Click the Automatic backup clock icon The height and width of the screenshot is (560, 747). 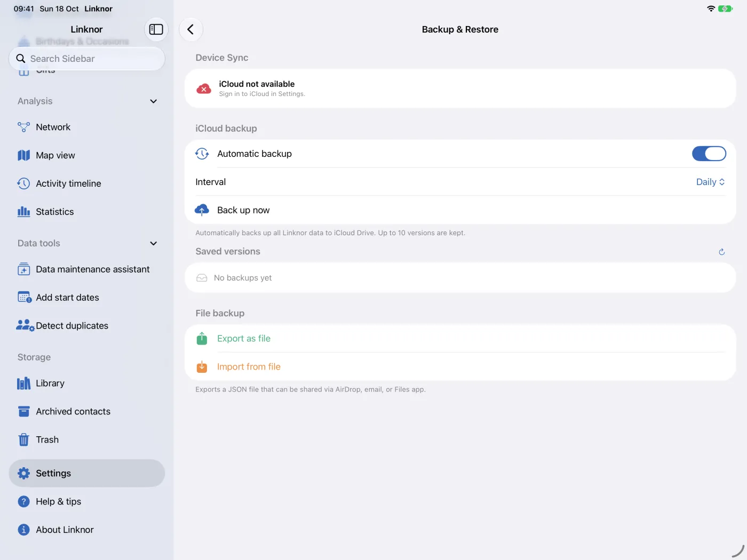point(202,154)
